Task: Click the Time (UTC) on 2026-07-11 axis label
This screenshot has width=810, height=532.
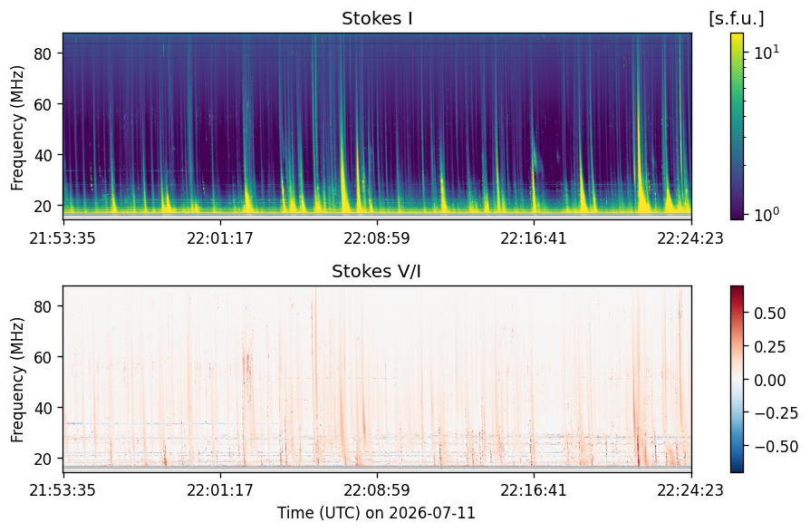Action: pos(377,513)
